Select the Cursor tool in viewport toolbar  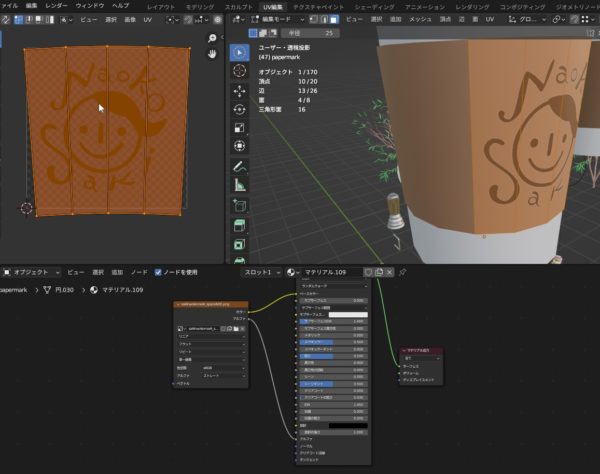coord(240,70)
